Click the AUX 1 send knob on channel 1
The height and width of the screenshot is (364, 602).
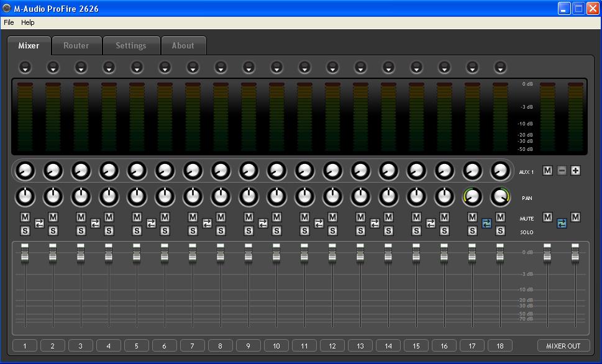25,170
